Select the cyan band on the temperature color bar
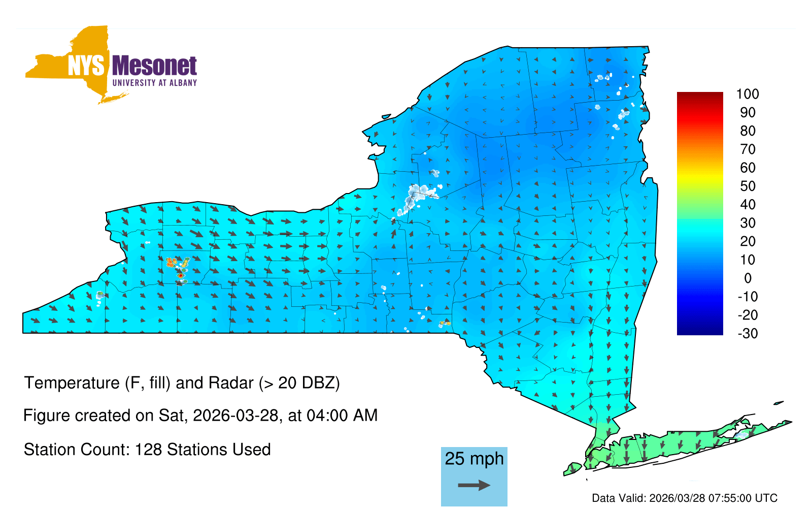The width and height of the screenshot is (812, 508). [x=700, y=229]
